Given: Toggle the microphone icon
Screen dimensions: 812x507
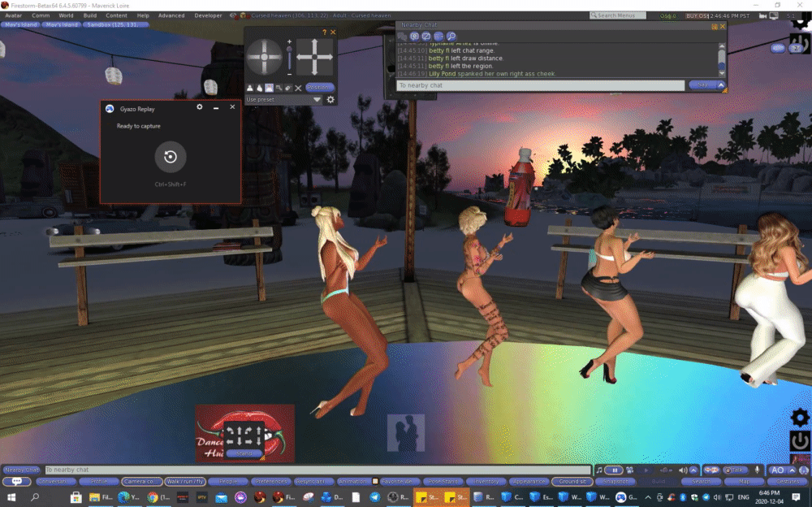Looking at the screenshot, I should click(x=757, y=470).
